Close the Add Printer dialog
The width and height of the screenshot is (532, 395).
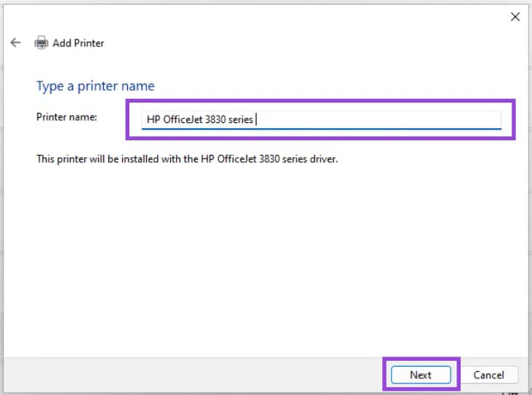click(x=515, y=17)
